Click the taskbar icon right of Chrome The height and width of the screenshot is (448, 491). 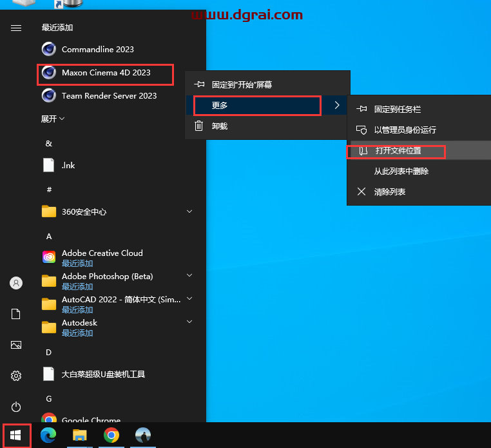click(143, 435)
